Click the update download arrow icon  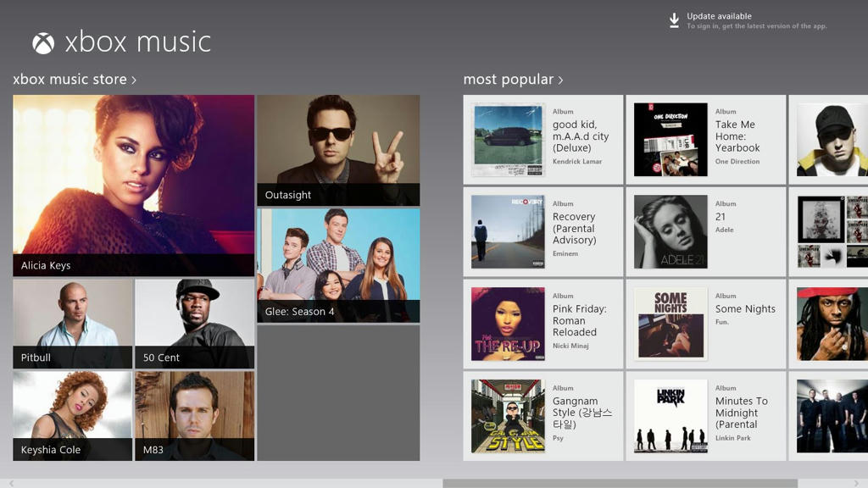click(x=674, y=20)
